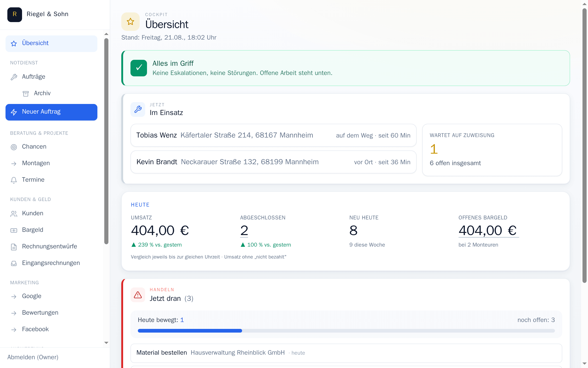Click the sidebar scrollbar thumb
Image resolution: width=588 pixels, height=368 pixels.
pyautogui.click(x=106, y=141)
